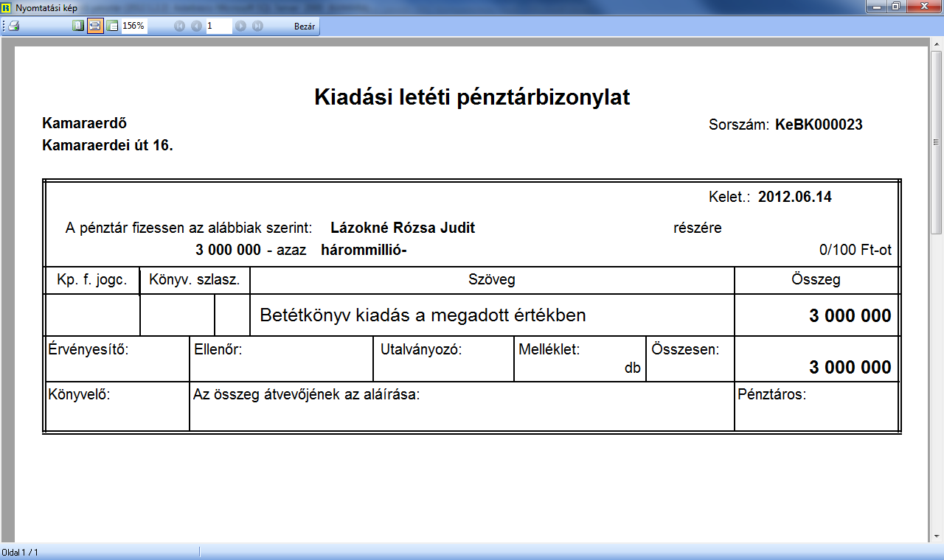944x560 pixels.
Task: Click the vertical scrollbar thumb
Action: click(x=937, y=143)
